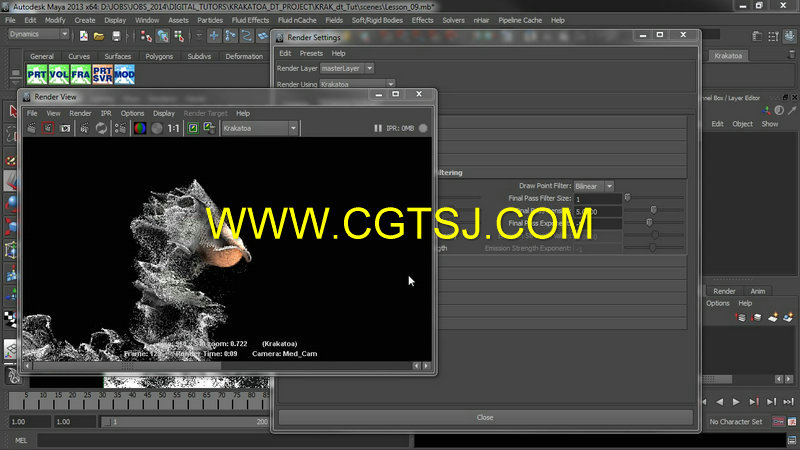
Task: Click the FRA Krakatoa shelf icon
Action: (81, 74)
